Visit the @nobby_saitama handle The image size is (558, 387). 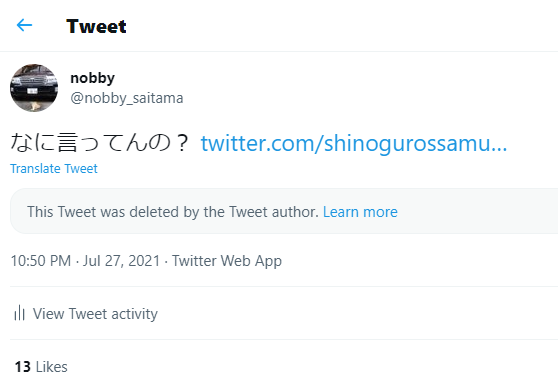(x=127, y=98)
